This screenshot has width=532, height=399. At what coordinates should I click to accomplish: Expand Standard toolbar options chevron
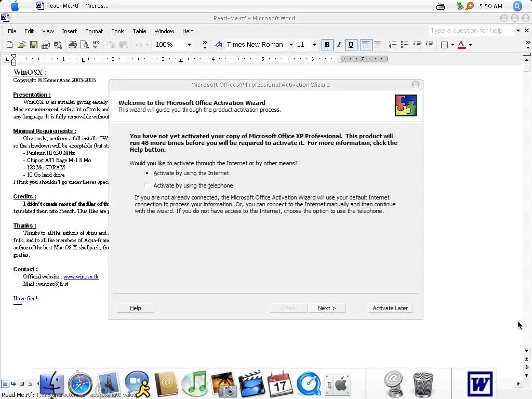(205, 45)
